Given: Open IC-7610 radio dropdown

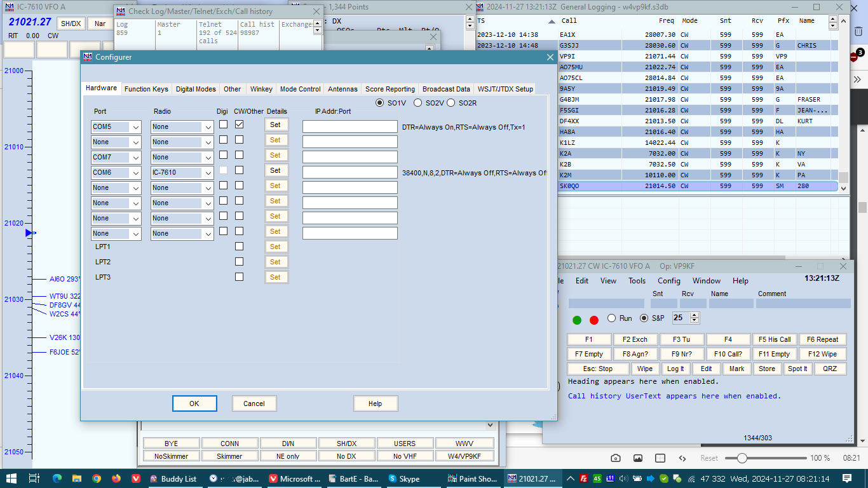Looking at the screenshot, I should 208,173.
